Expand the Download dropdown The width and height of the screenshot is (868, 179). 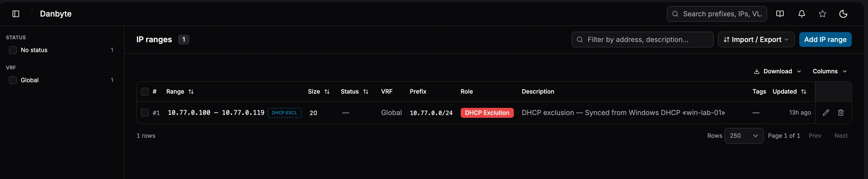[777, 71]
